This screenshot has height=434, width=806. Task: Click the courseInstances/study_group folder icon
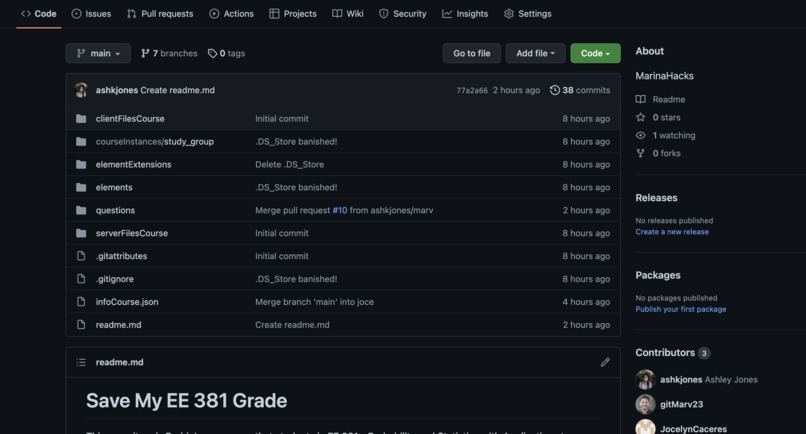(81, 141)
